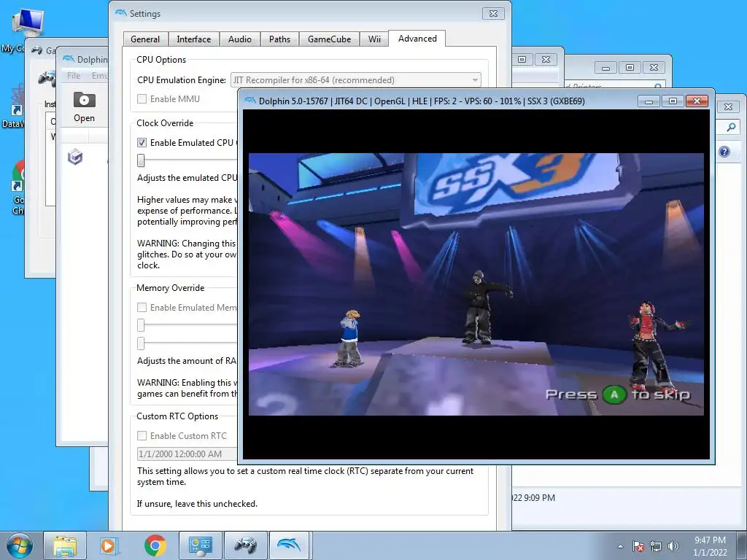
Task: Minimize the SSX 3 game window
Action: tap(649, 101)
